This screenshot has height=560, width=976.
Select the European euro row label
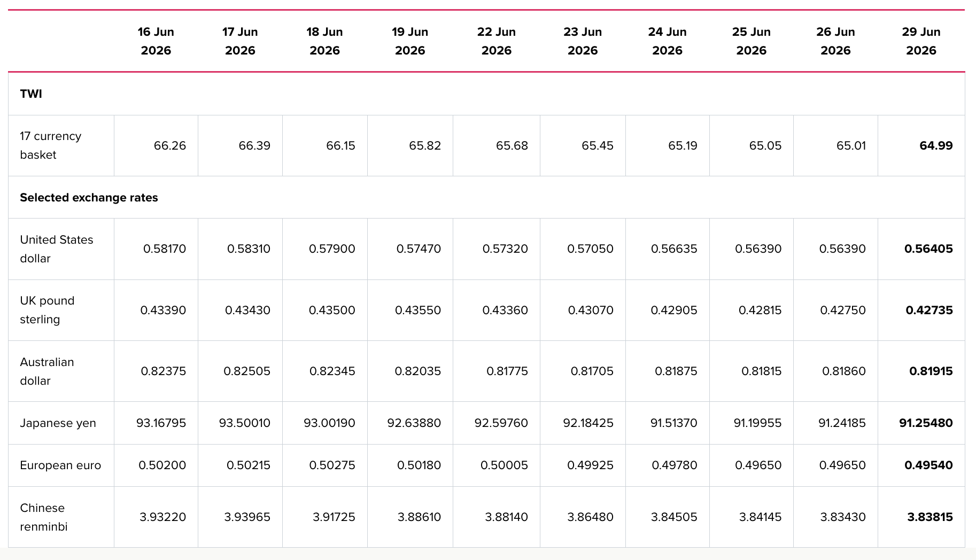60,465
